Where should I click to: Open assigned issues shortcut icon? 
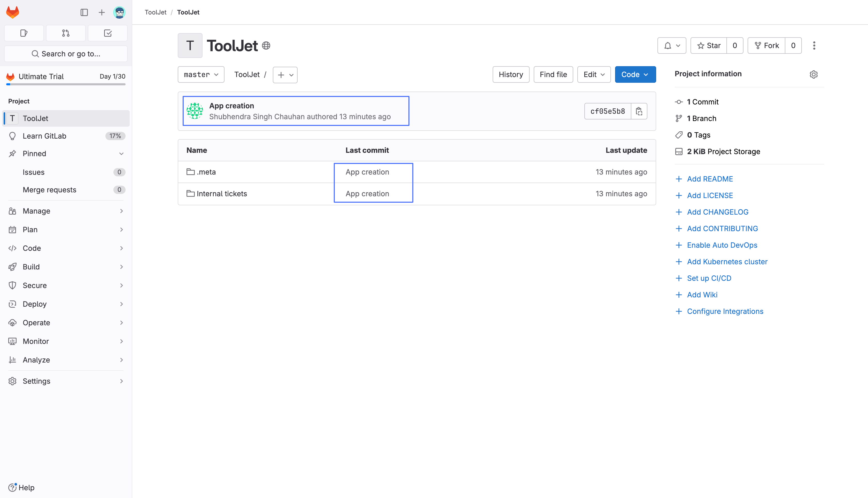(x=24, y=33)
